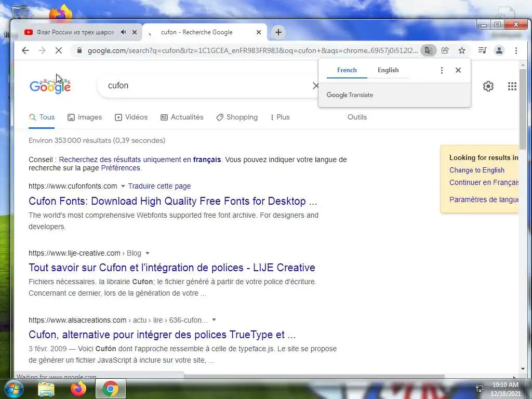The height and width of the screenshot is (399, 532).
Task: Open Chrome's three-dot main menu
Action: coord(516,50)
